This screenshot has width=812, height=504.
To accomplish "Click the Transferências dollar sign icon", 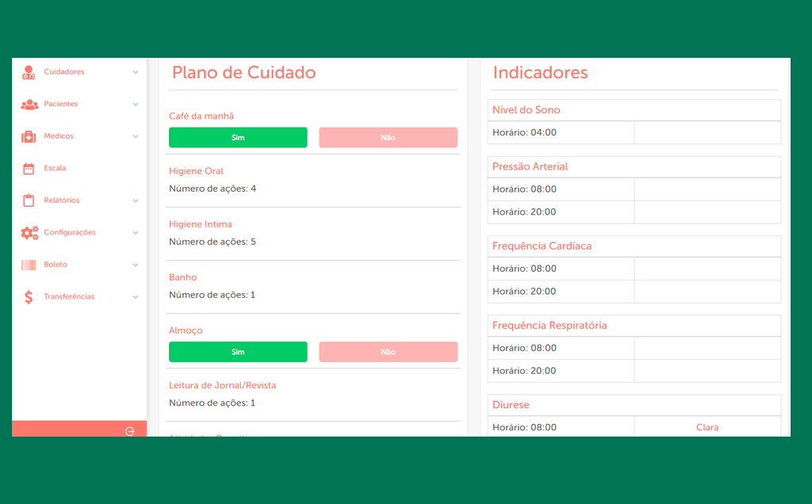I will [x=29, y=297].
